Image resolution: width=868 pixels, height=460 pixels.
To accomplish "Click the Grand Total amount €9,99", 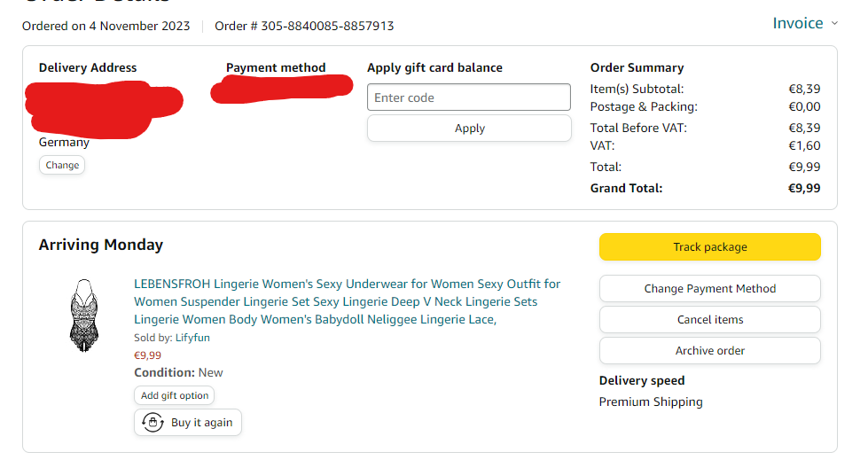I will pos(804,188).
